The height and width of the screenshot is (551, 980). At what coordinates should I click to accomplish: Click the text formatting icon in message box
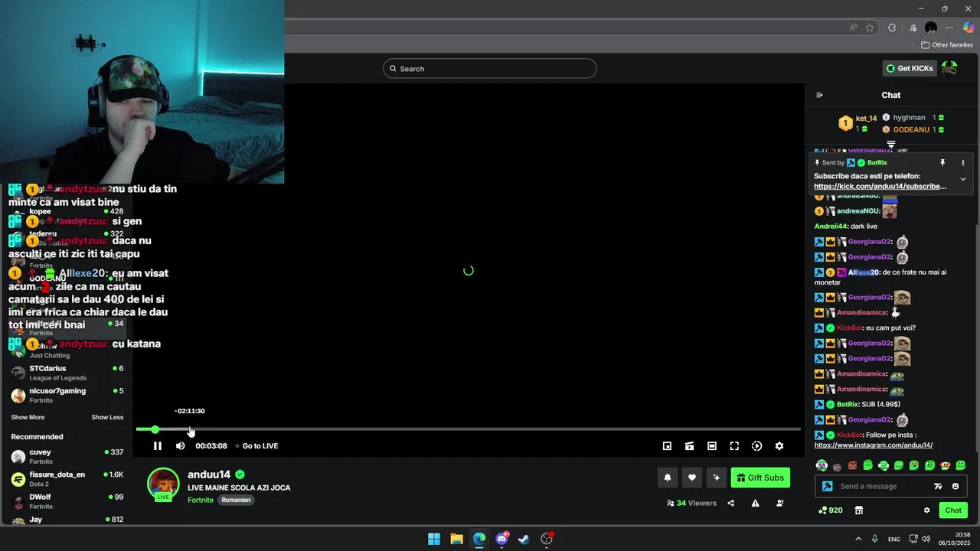point(938,486)
